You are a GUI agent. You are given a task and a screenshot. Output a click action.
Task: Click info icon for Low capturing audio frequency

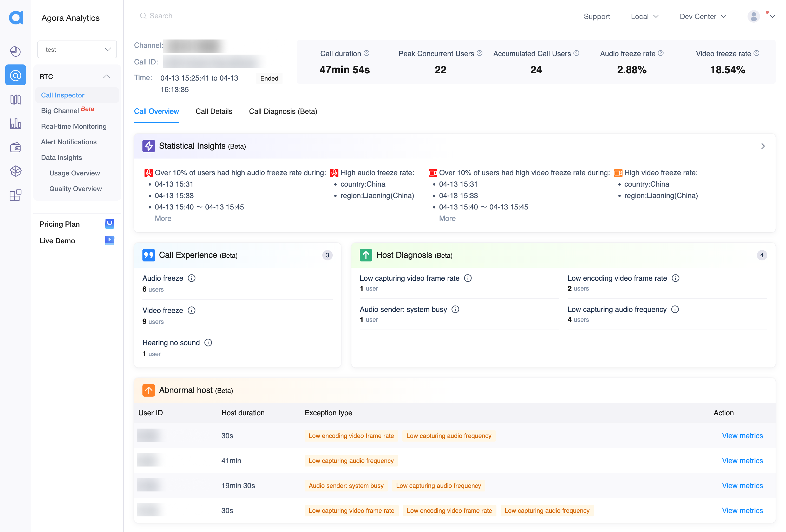[675, 309]
